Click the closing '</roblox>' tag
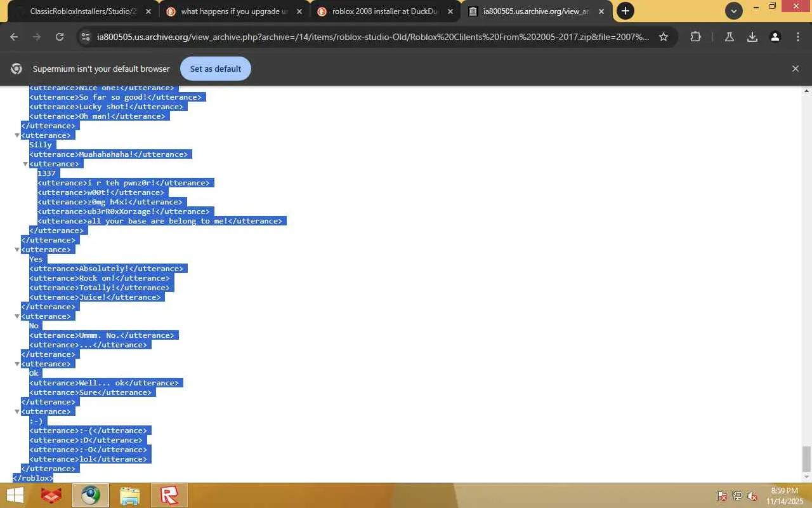 (x=33, y=478)
